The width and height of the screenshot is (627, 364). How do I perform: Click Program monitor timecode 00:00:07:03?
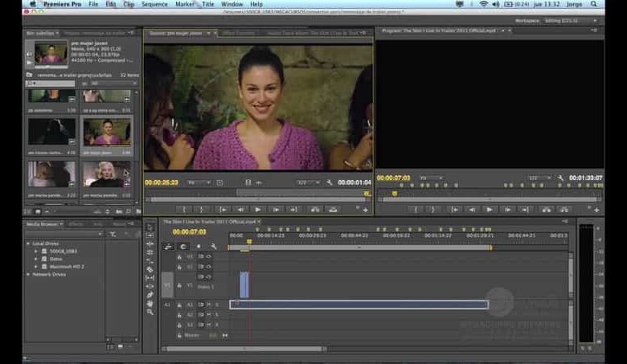393,178
